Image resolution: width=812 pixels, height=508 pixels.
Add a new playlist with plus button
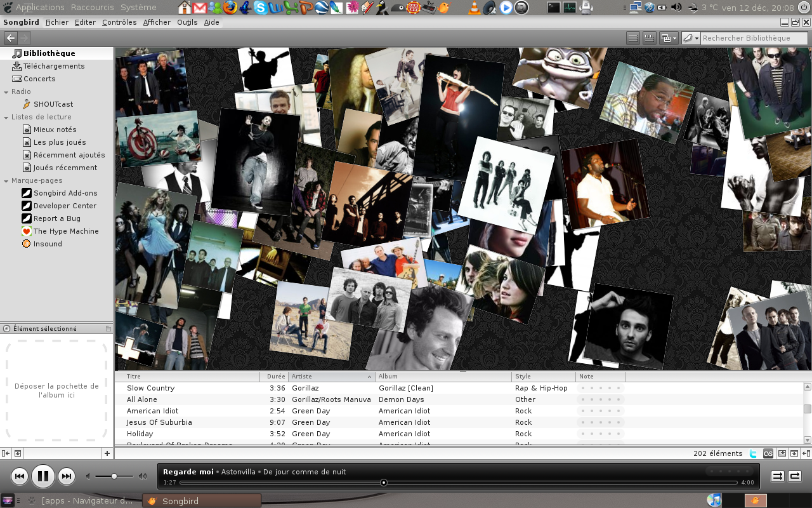(107, 453)
